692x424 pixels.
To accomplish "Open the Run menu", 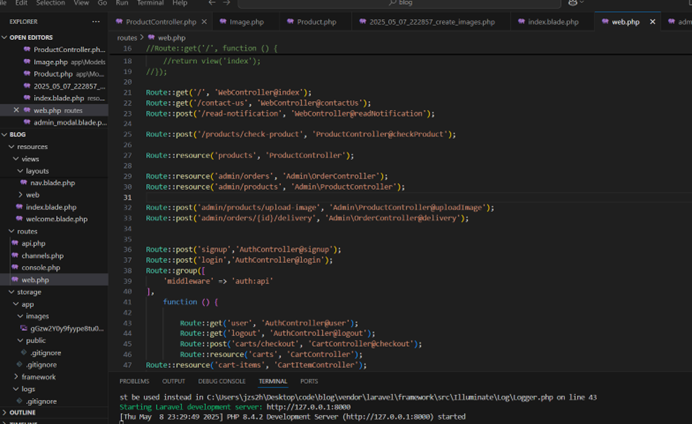I will pos(122,3).
